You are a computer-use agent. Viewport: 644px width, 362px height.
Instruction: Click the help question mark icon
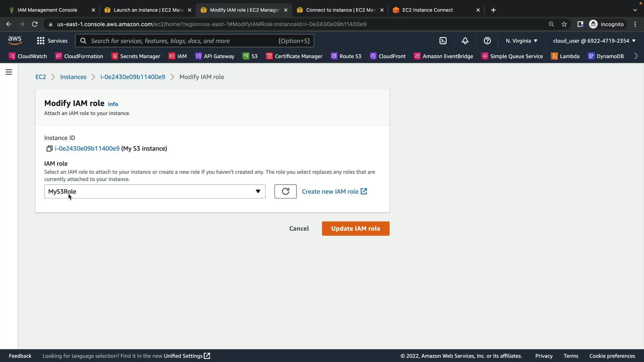pos(487,41)
